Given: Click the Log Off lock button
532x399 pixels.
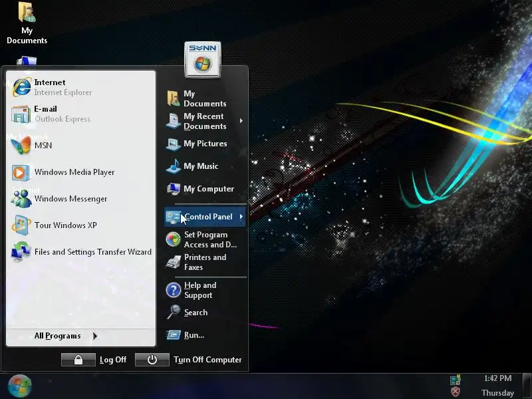Looking at the screenshot, I should coord(78,360).
